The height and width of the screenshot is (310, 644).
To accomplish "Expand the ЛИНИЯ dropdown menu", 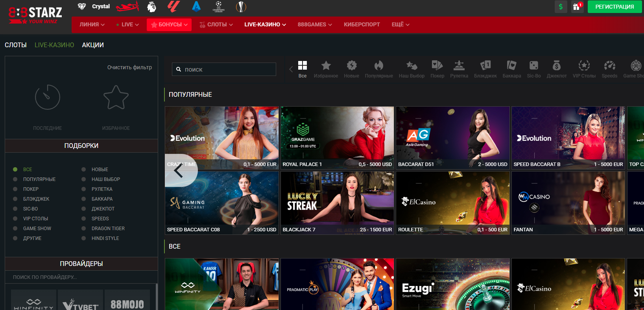I will pyautogui.click(x=92, y=24).
